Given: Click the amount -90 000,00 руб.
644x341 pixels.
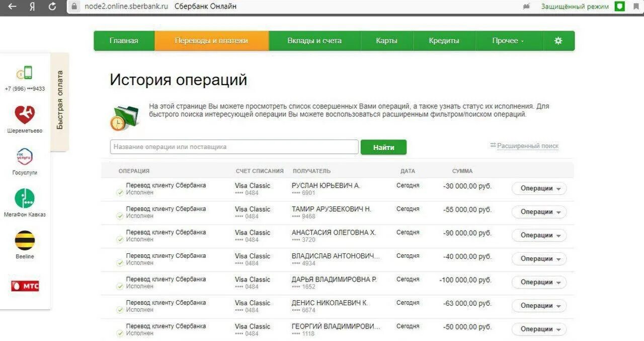Looking at the screenshot, I should click(467, 233).
